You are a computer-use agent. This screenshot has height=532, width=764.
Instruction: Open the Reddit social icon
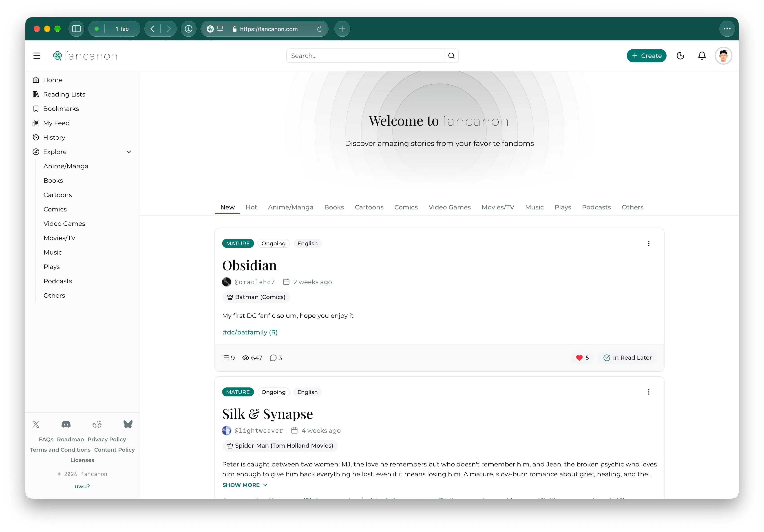(x=97, y=424)
